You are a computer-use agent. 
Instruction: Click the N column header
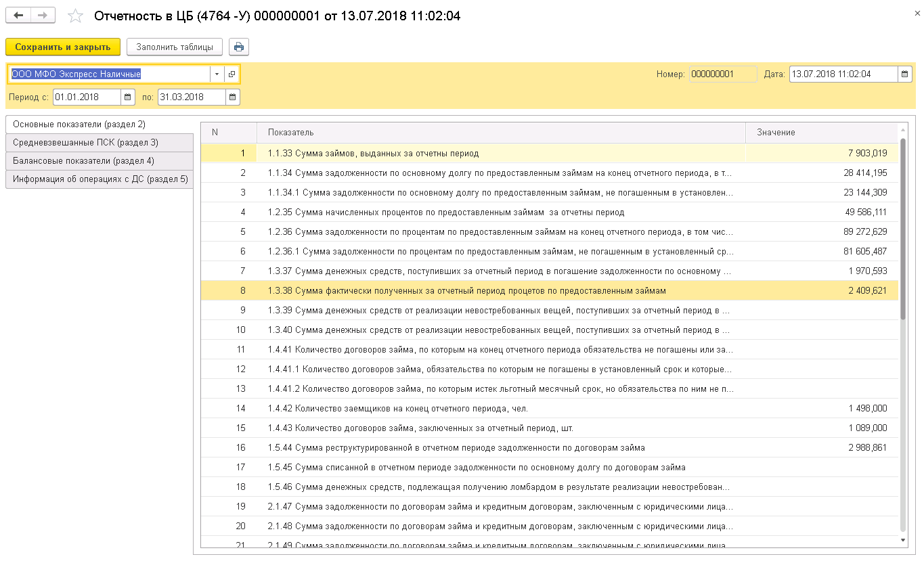(229, 133)
